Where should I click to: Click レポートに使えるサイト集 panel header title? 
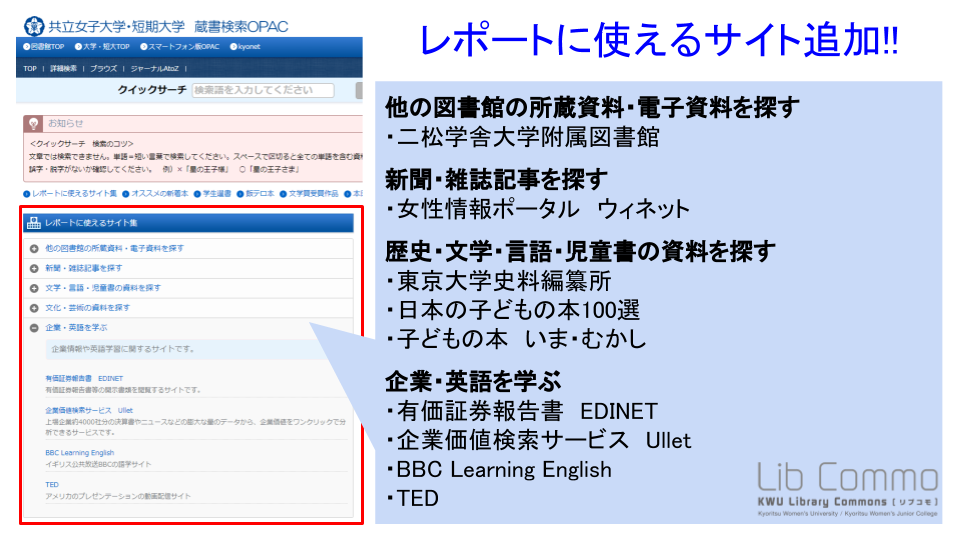coord(91,223)
